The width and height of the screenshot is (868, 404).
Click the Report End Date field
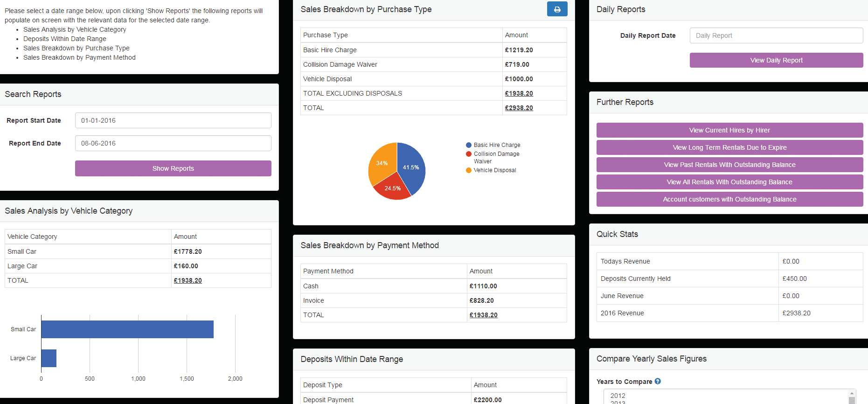click(173, 143)
